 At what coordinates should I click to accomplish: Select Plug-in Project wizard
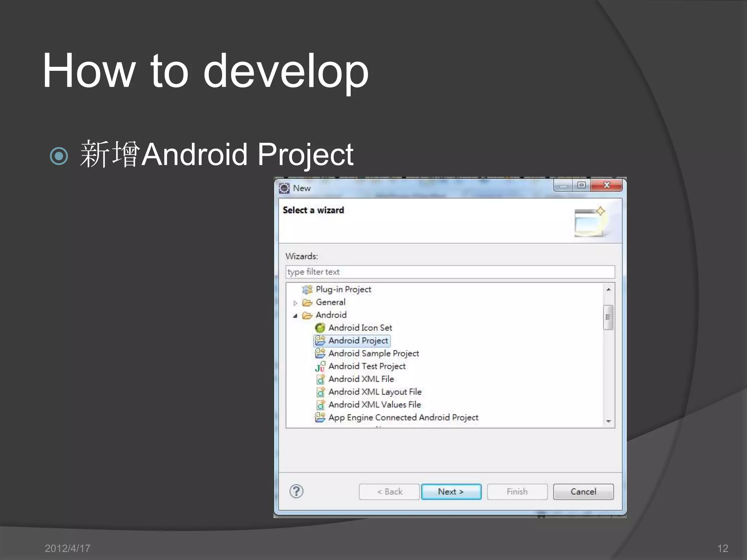(343, 289)
